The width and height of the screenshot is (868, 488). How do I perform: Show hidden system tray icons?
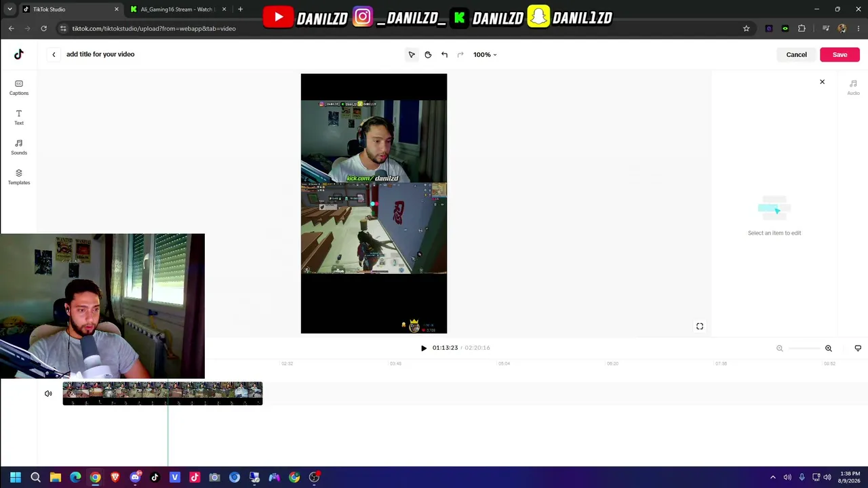click(772, 477)
